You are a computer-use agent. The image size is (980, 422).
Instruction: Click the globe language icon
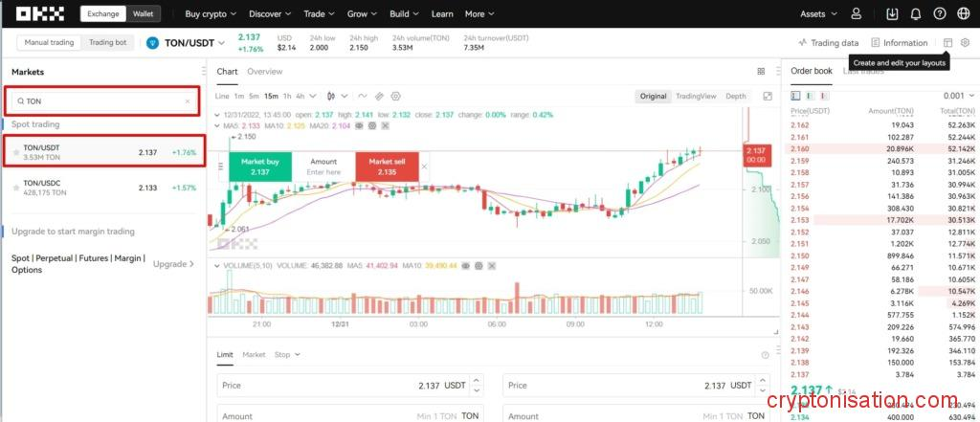pyautogui.click(x=963, y=14)
